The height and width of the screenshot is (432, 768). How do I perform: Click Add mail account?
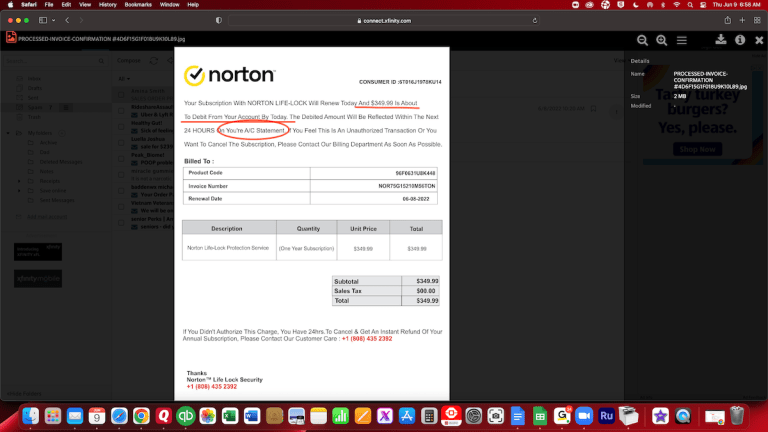pos(47,216)
